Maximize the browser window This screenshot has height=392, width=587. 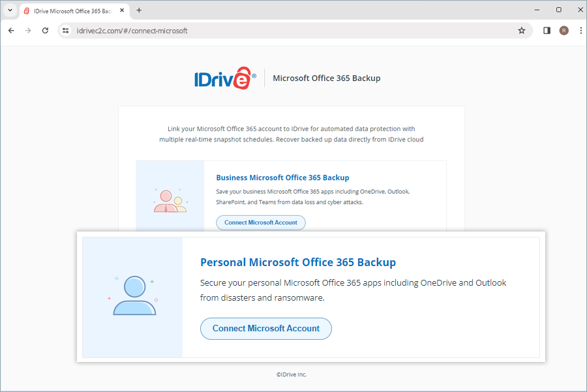(558, 10)
